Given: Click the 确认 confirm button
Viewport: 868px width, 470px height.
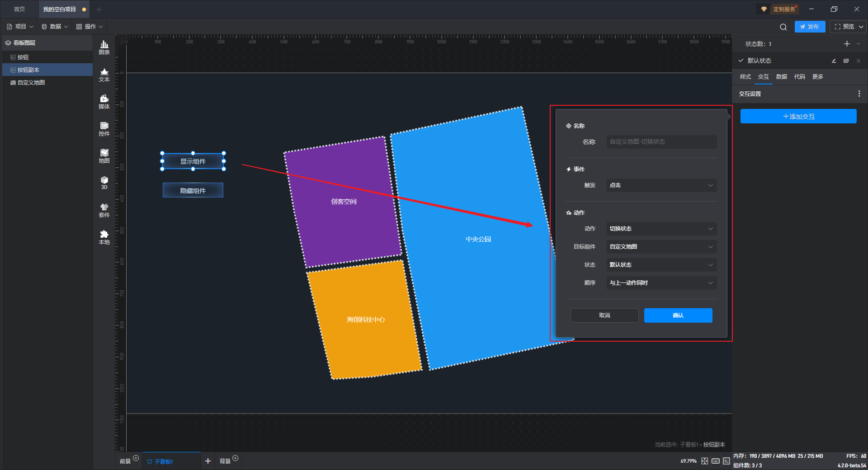Looking at the screenshot, I should point(678,315).
